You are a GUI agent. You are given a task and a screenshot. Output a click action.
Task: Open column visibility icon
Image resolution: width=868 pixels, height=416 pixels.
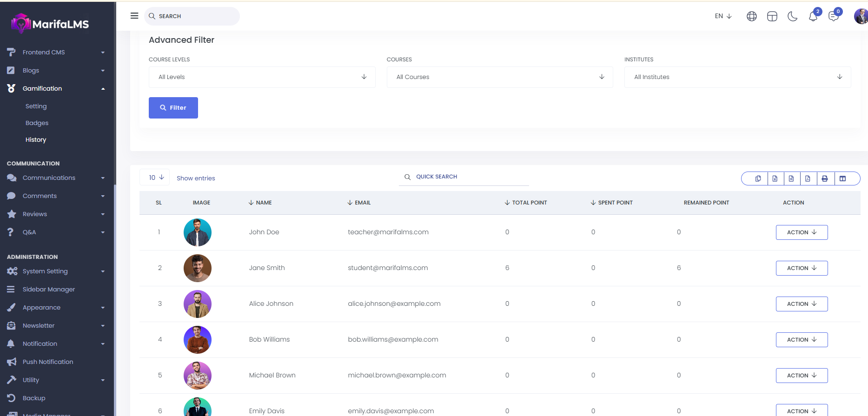pos(842,178)
